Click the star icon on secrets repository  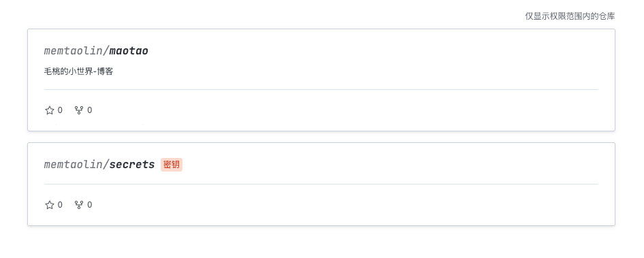point(50,205)
